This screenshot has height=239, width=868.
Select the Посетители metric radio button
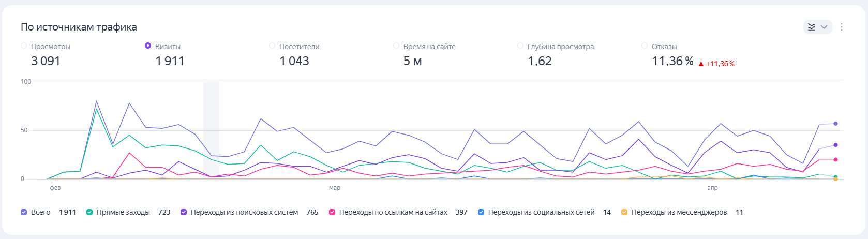272,46
